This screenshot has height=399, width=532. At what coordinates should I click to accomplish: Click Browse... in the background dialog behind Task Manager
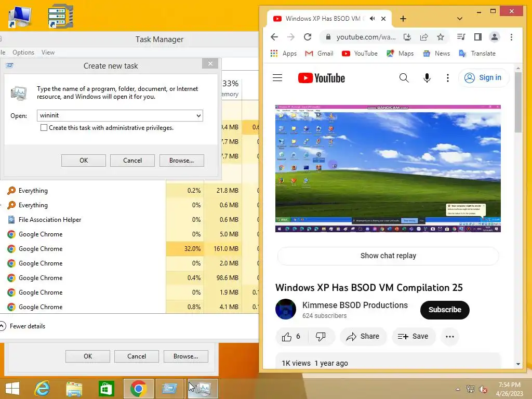tap(185, 356)
